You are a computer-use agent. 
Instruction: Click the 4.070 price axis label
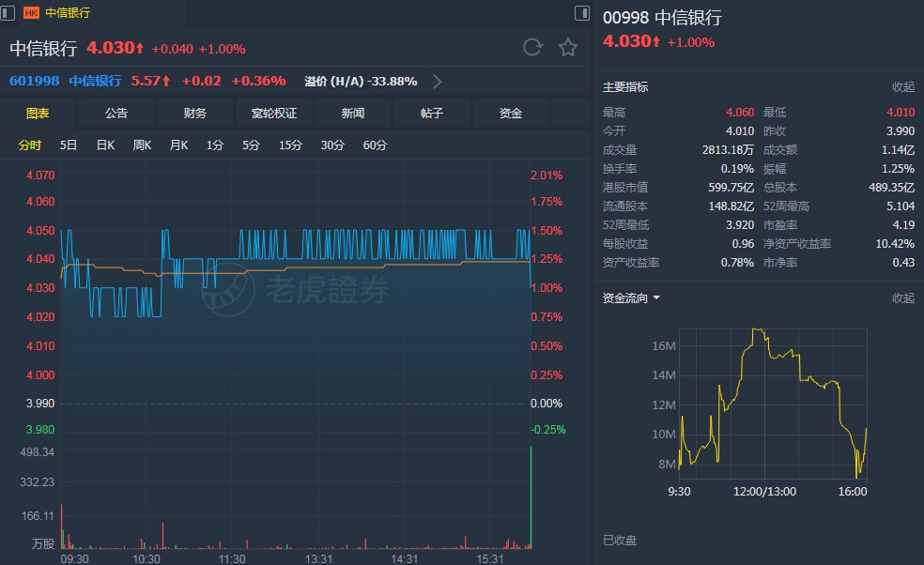click(x=40, y=175)
